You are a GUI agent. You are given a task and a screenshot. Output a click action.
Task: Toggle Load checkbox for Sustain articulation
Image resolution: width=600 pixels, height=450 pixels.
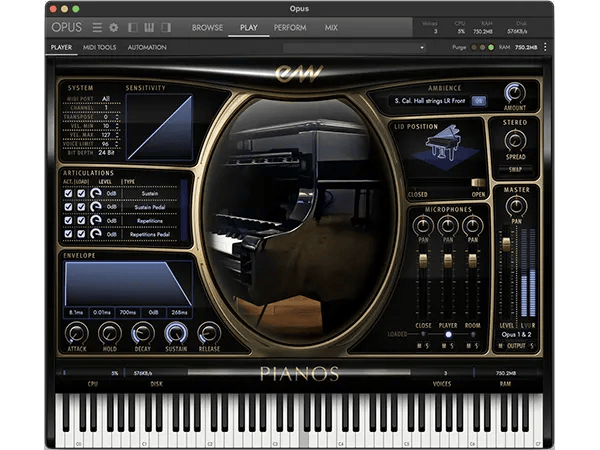pyautogui.click(x=81, y=193)
